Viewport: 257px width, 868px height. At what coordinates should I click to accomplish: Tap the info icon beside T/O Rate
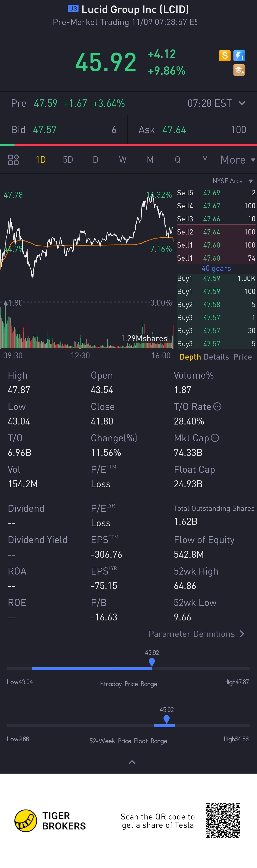coord(217,407)
